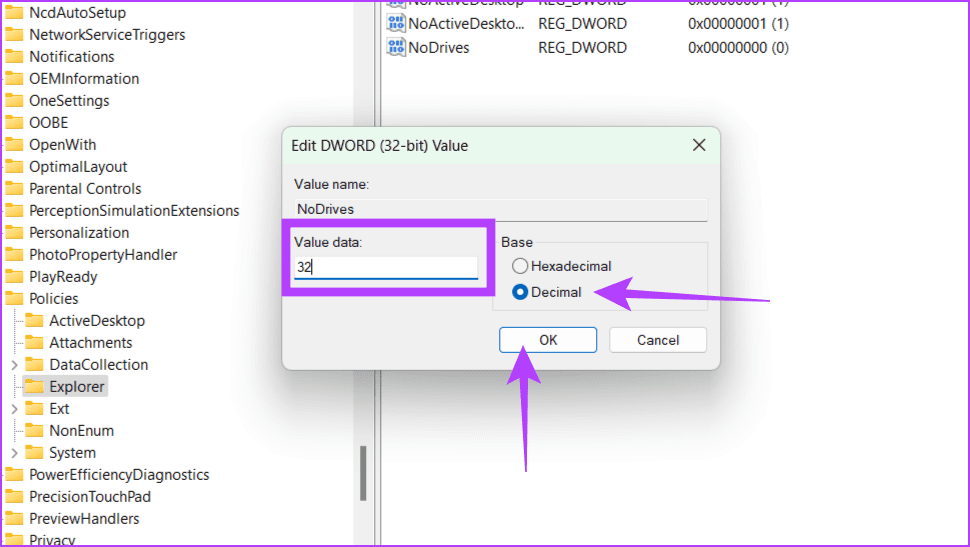The height and width of the screenshot is (547, 970).
Task: Select the OneSettings key label
Action: [x=69, y=100]
